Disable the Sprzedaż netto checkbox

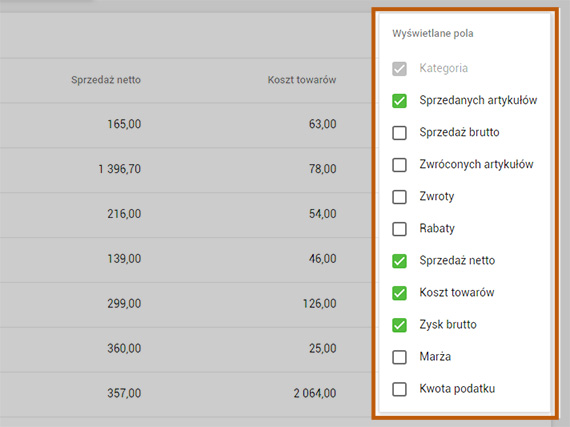tap(399, 261)
